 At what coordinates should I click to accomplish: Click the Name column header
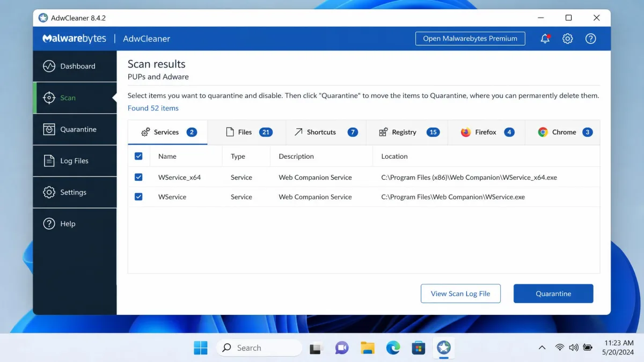point(167,157)
